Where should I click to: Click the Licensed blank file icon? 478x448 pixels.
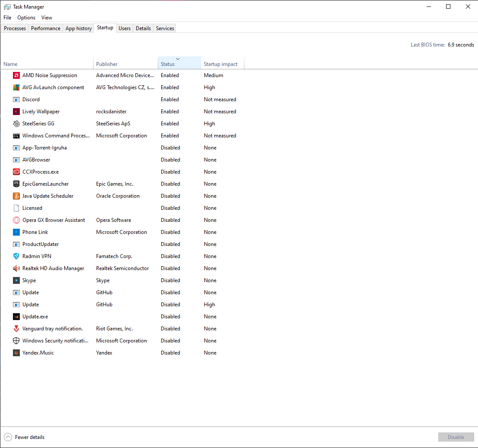coord(16,208)
